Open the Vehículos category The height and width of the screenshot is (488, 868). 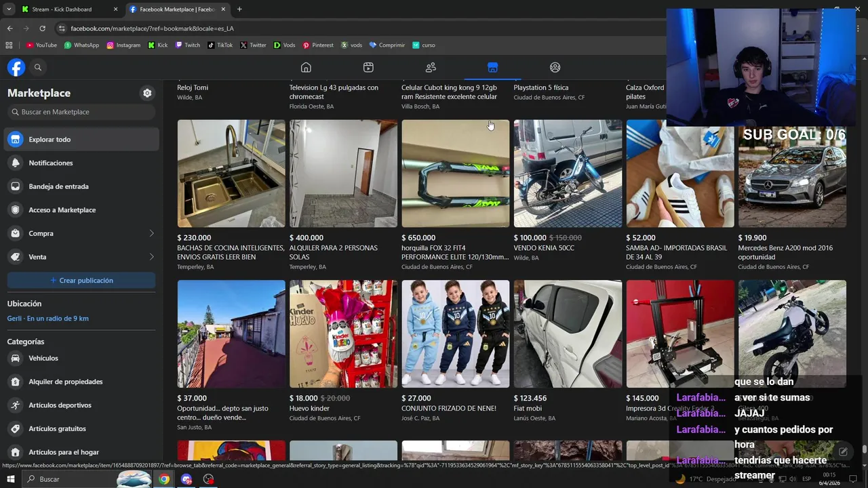click(x=81, y=358)
